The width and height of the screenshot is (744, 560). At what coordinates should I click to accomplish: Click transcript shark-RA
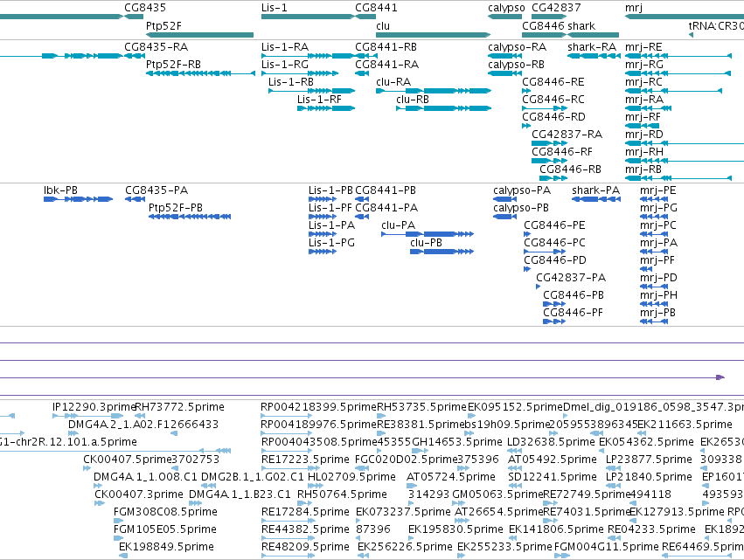point(594,56)
